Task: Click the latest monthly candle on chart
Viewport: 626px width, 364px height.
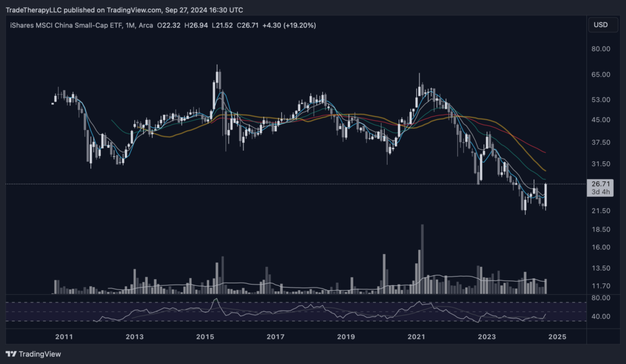Action: 545,195
